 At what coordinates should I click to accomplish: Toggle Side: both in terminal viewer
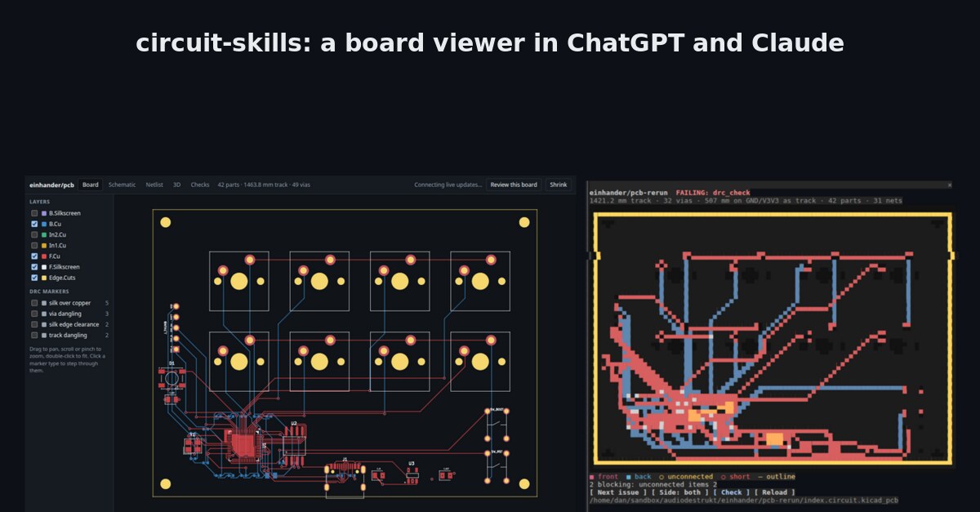click(x=681, y=492)
